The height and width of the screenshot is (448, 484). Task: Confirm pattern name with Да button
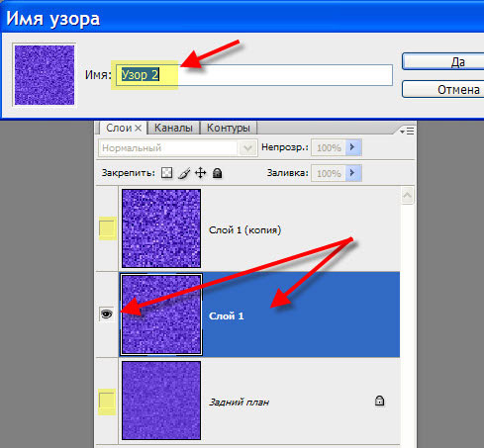pos(442,61)
